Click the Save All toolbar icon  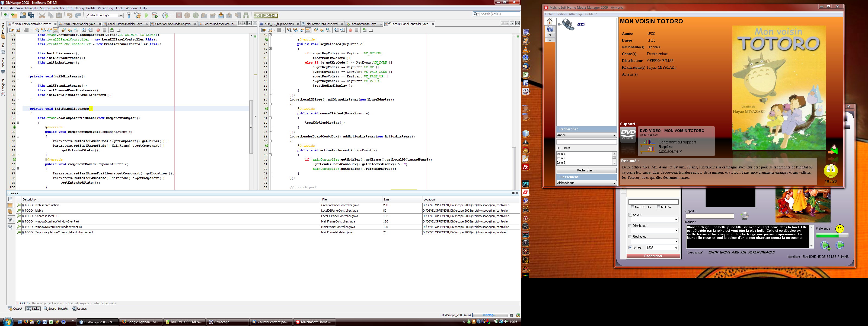pos(31,15)
